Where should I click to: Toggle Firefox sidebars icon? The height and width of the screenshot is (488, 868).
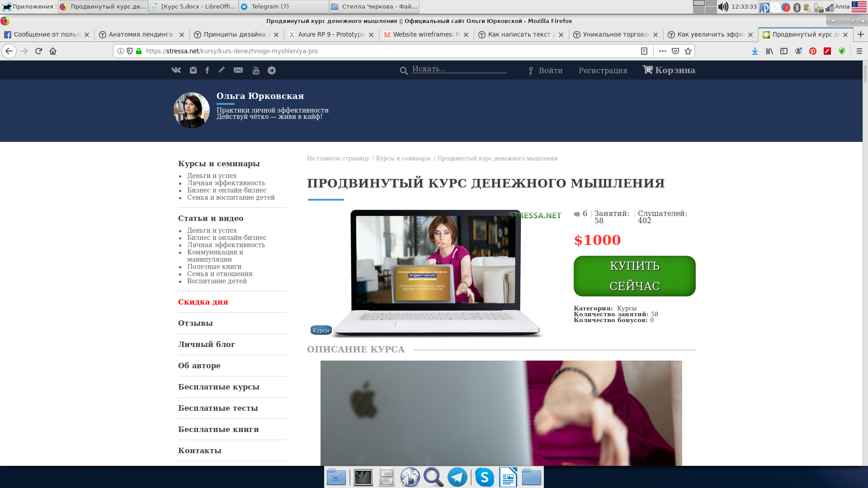point(784,51)
